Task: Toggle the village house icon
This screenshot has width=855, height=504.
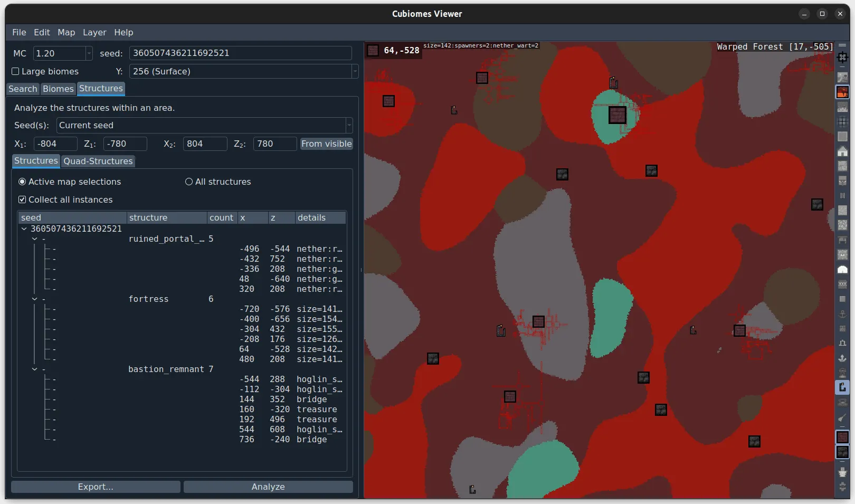Action: pyautogui.click(x=842, y=151)
